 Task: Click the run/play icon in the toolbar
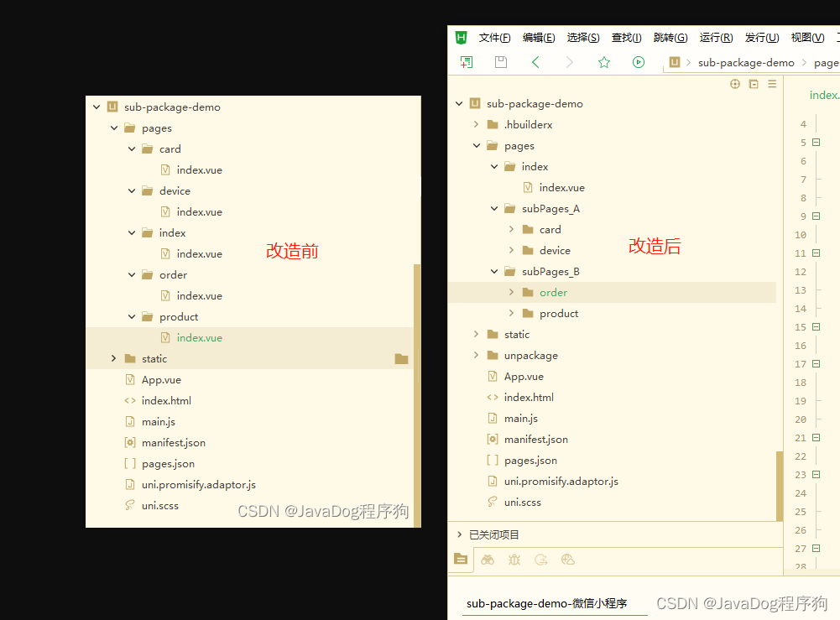pos(639,61)
